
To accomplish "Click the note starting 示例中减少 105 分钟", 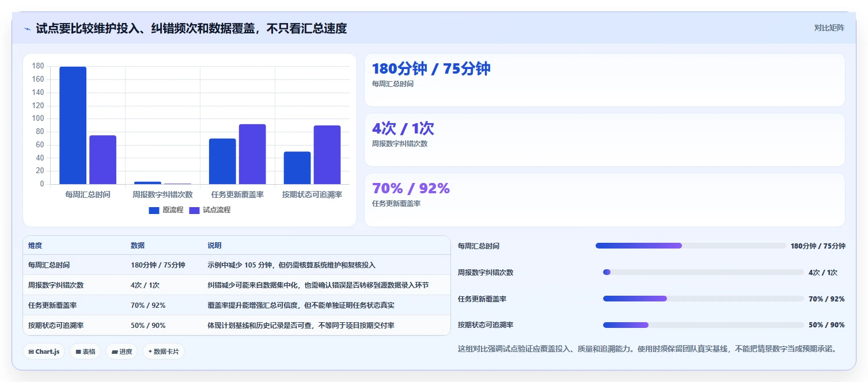I will (291, 265).
